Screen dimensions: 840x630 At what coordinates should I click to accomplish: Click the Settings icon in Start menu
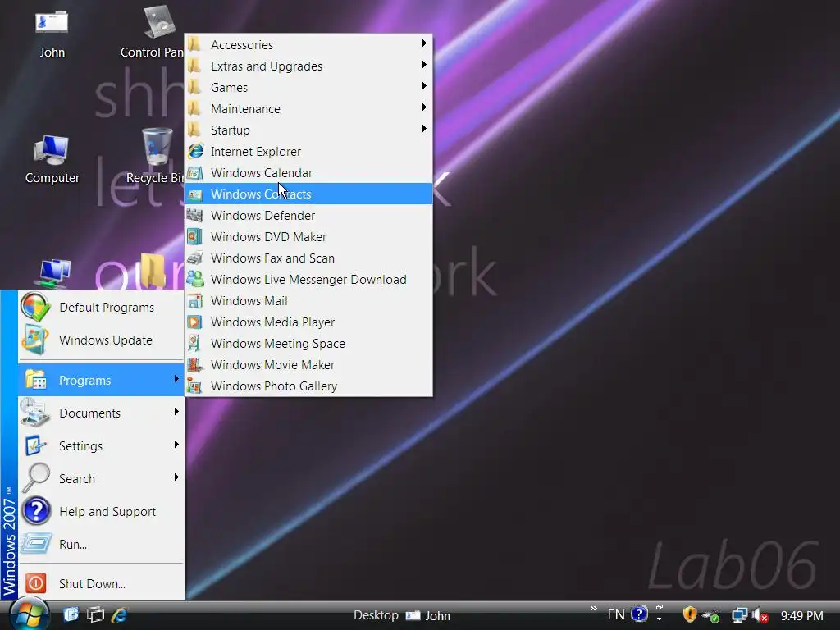(36, 445)
